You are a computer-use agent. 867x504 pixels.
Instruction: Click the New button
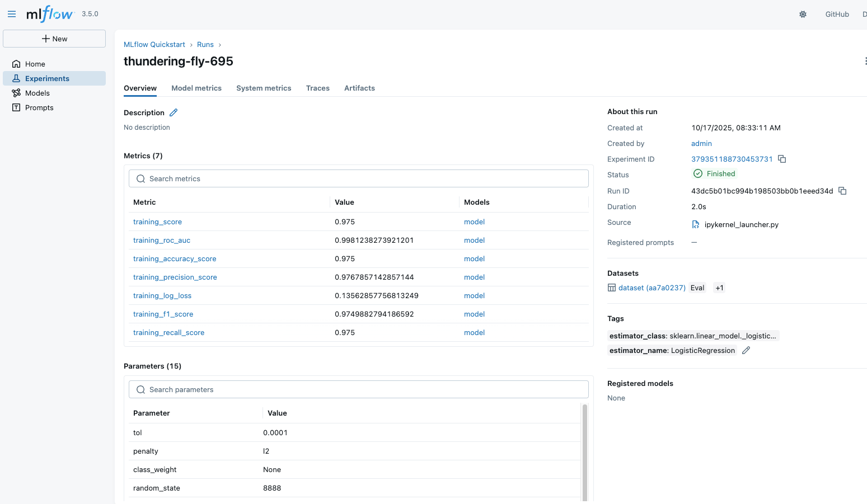pos(54,39)
